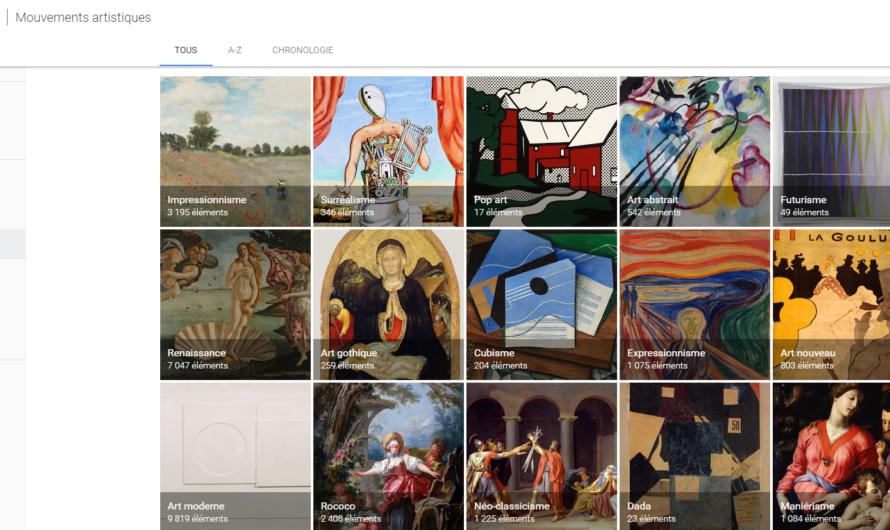Switch to the CHRONOLOGIE tab
890x530 pixels.
303,50
